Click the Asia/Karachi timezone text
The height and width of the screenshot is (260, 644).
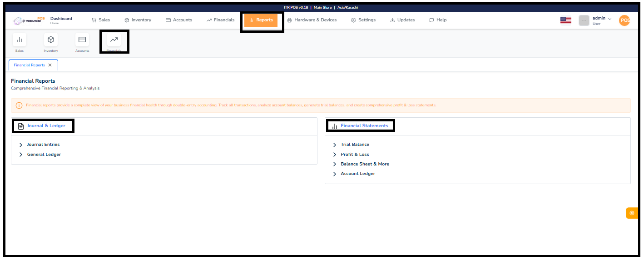pyautogui.click(x=347, y=8)
